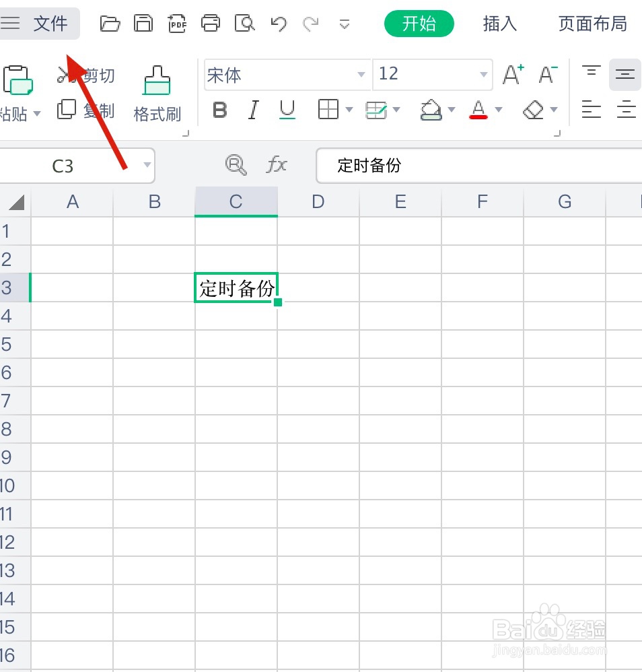Viewport: 642px width, 672px height.
Task: Switch to the 页面布局 tab
Action: click(593, 24)
